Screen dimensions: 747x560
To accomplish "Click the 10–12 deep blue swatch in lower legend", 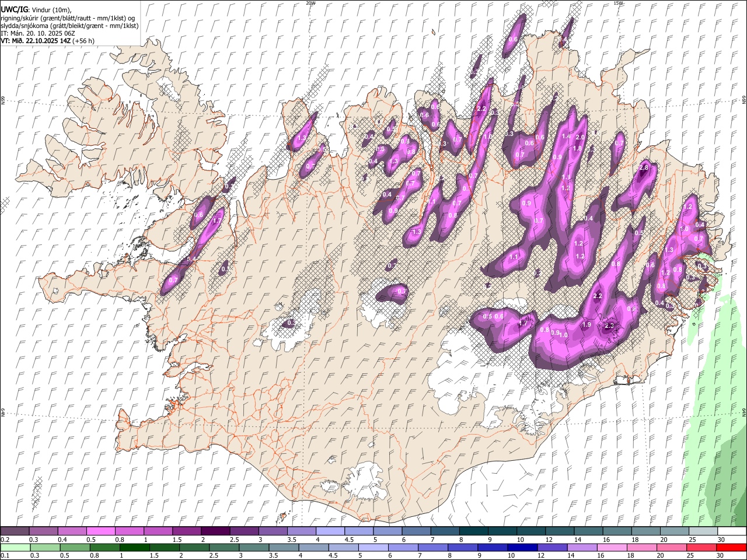I will 522,548.
